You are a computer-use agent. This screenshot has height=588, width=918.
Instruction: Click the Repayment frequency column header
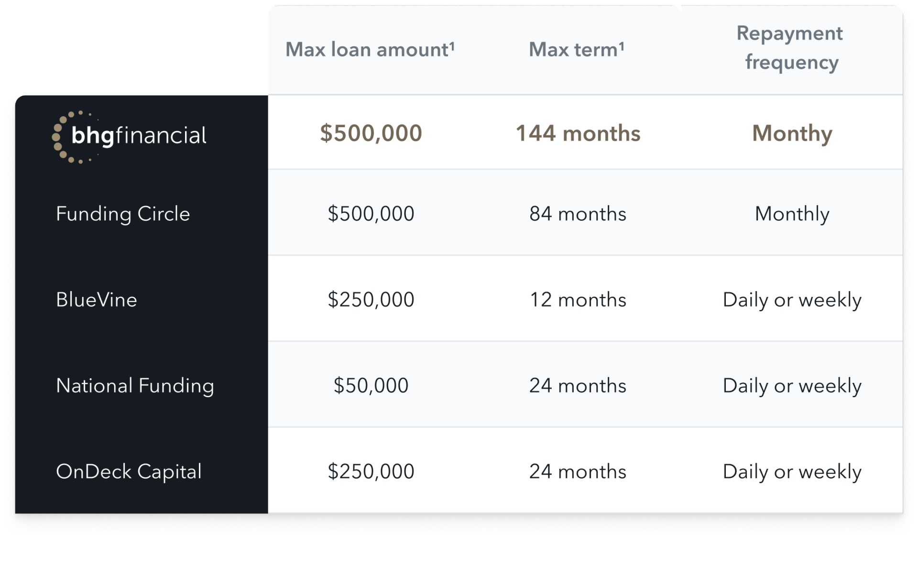pos(791,48)
